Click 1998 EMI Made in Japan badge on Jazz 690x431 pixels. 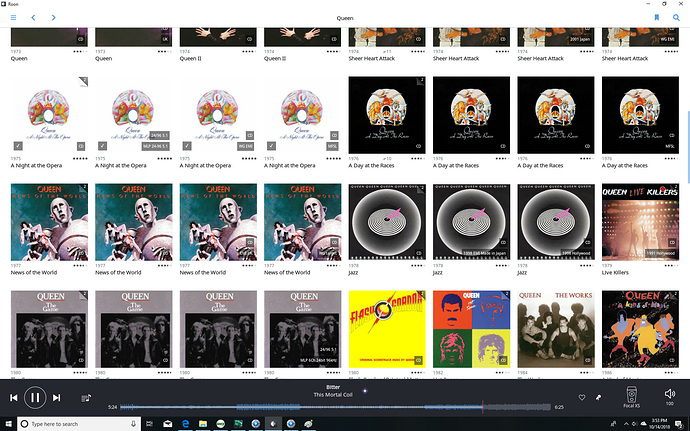pos(484,254)
